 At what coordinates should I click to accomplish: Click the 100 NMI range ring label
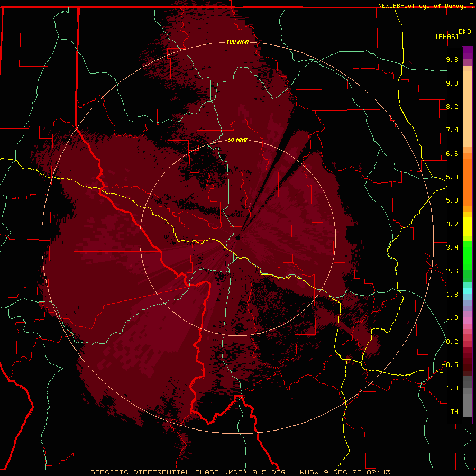[x=237, y=42]
